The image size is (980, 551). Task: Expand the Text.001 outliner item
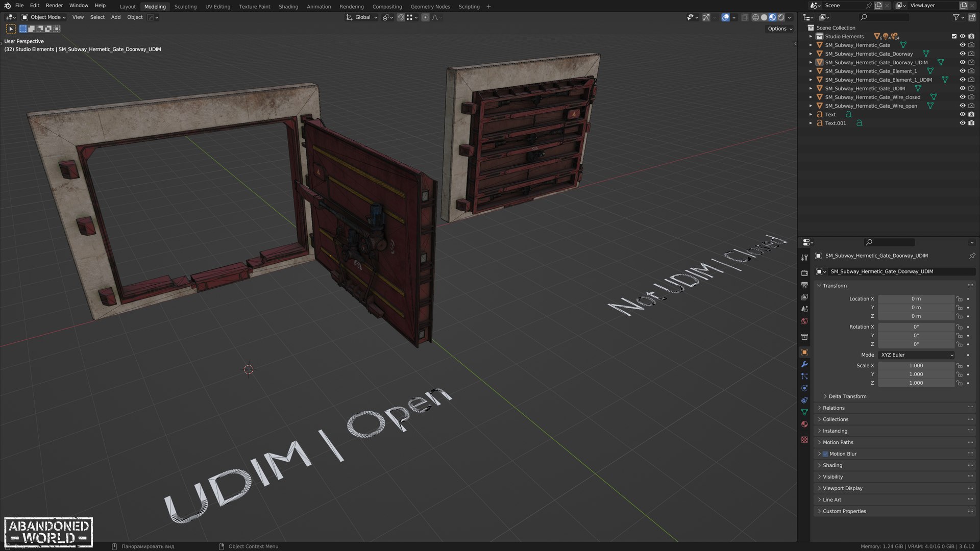811,123
